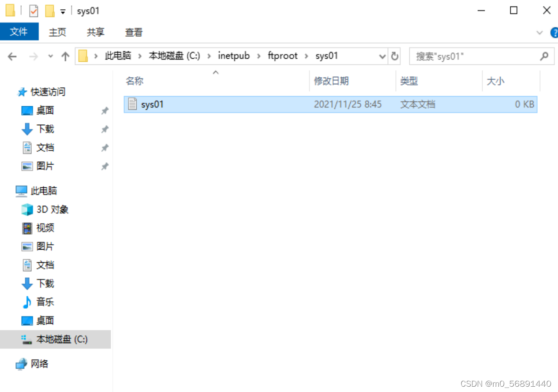Viewport: 558px width, 392px height.
Task: Open Customize Quick Access Toolbar dropdown
Action: [63, 11]
